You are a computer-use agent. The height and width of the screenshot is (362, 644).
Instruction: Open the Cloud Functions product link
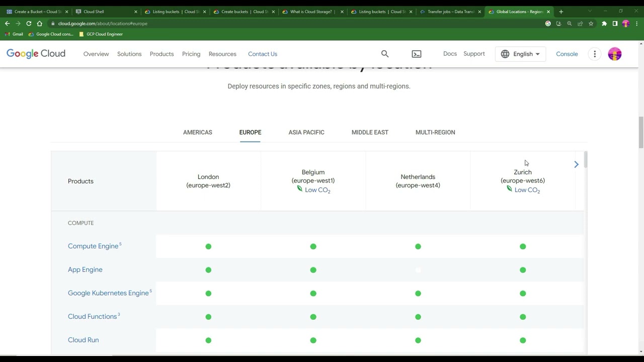click(x=93, y=317)
